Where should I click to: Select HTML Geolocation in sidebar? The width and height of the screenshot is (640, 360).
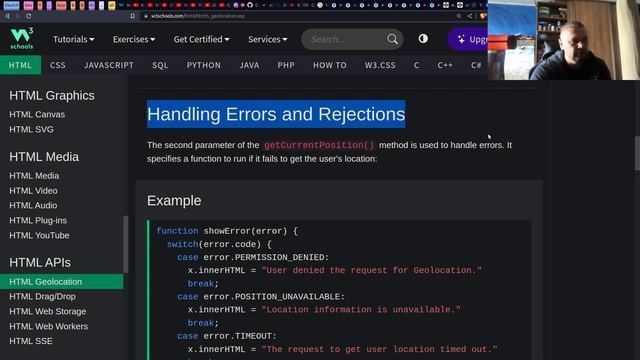click(x=62, y=282)
